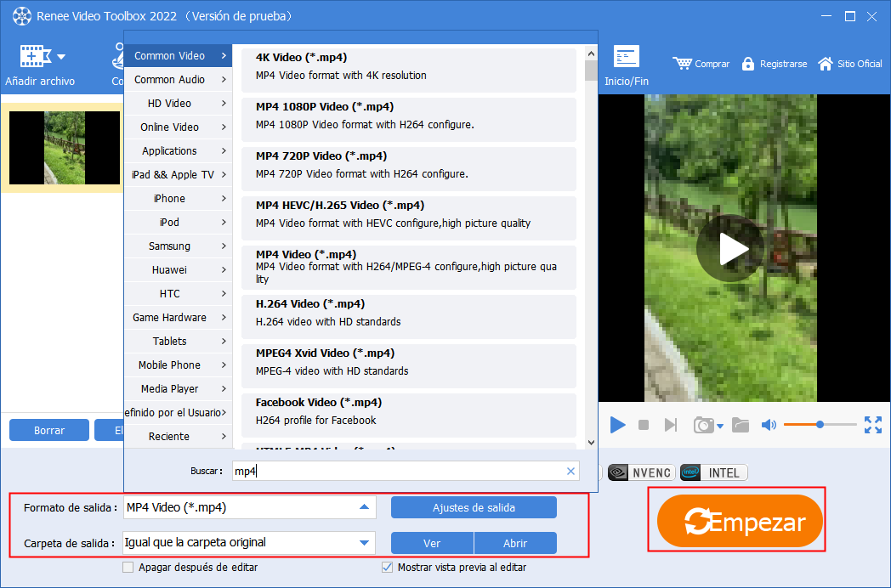891x588 pixels.
Task: Choose MP4 720P Video (*.mp4) format
Action: coord(409,169)
